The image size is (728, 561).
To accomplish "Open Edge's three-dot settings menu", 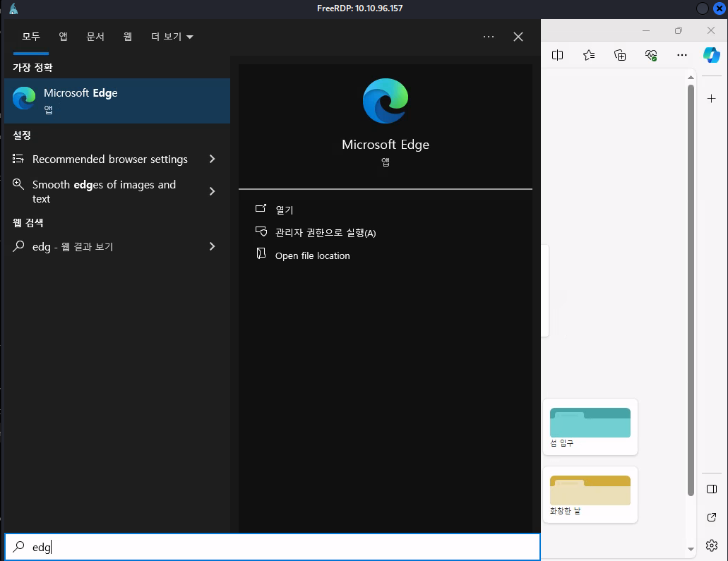I will coord(681,55).
